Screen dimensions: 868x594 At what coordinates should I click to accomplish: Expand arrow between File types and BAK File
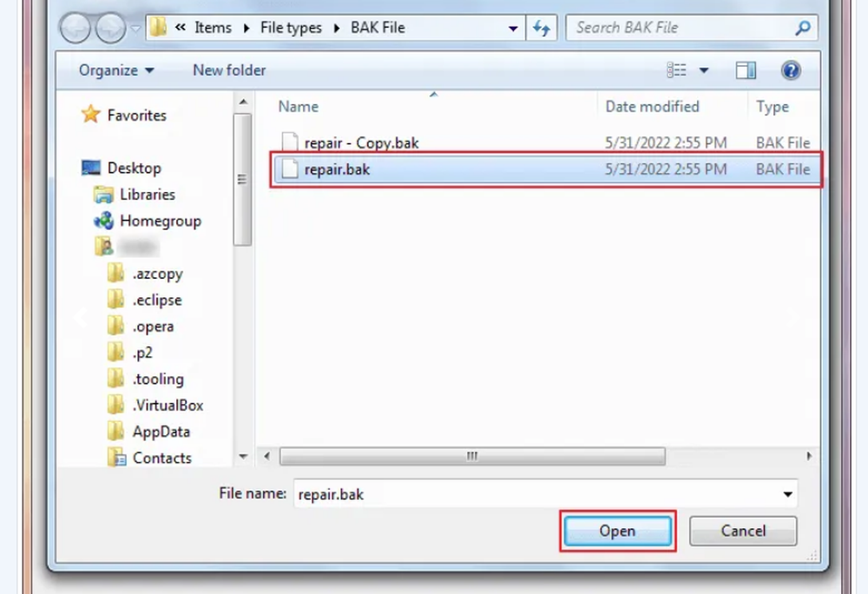point(337,28)
